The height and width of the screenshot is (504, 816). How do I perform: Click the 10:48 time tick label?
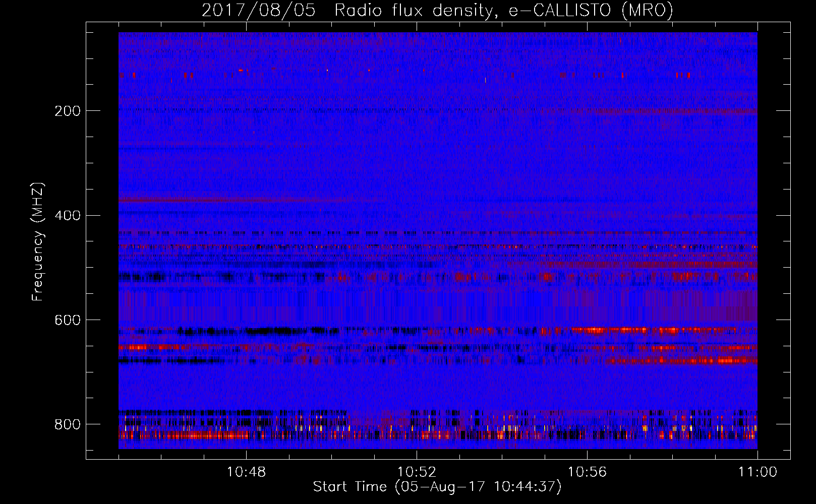pos(246,472)
